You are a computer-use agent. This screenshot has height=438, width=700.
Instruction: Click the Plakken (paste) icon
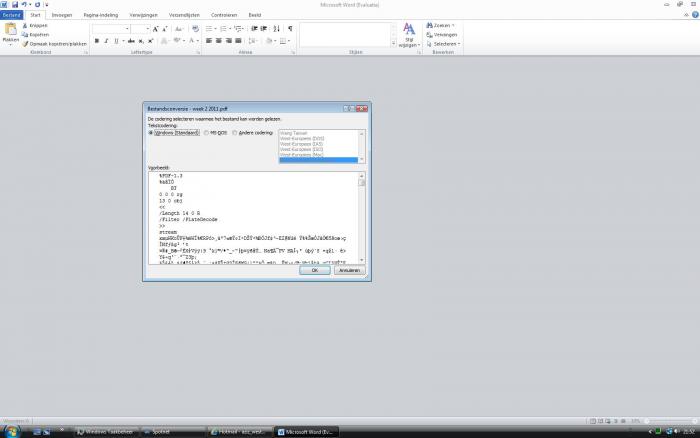click(10, 30)
